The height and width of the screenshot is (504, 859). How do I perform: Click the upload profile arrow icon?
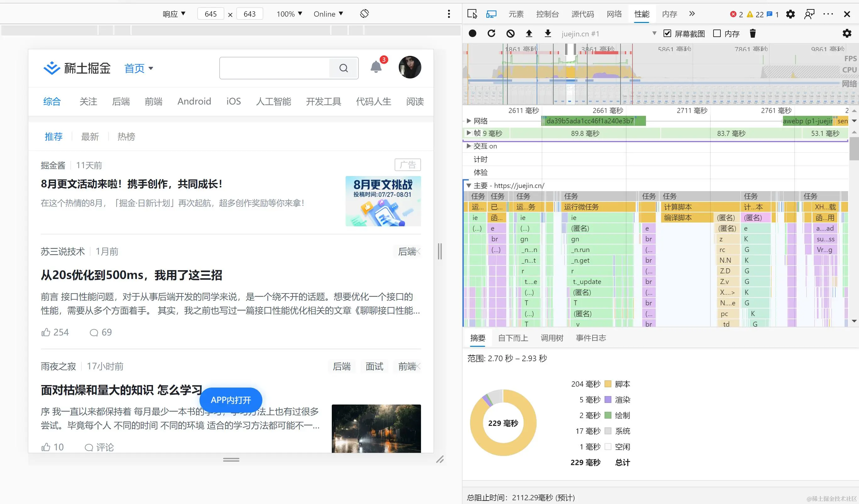pyautogui.click(x=529, y=33)
